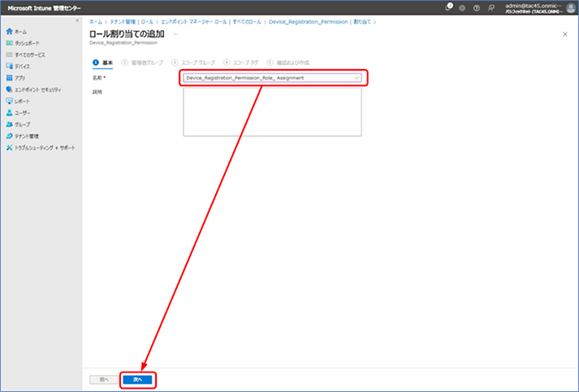Click the Microsoft Intune 管理センター title
The height and width of the screenshot is (392, 579).
point(44,8)
